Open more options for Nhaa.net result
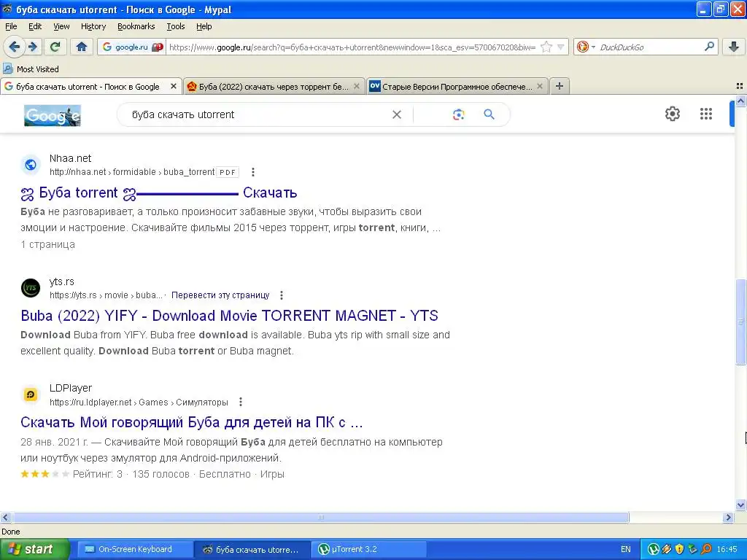Screen dimensions: 747x560 253,172
